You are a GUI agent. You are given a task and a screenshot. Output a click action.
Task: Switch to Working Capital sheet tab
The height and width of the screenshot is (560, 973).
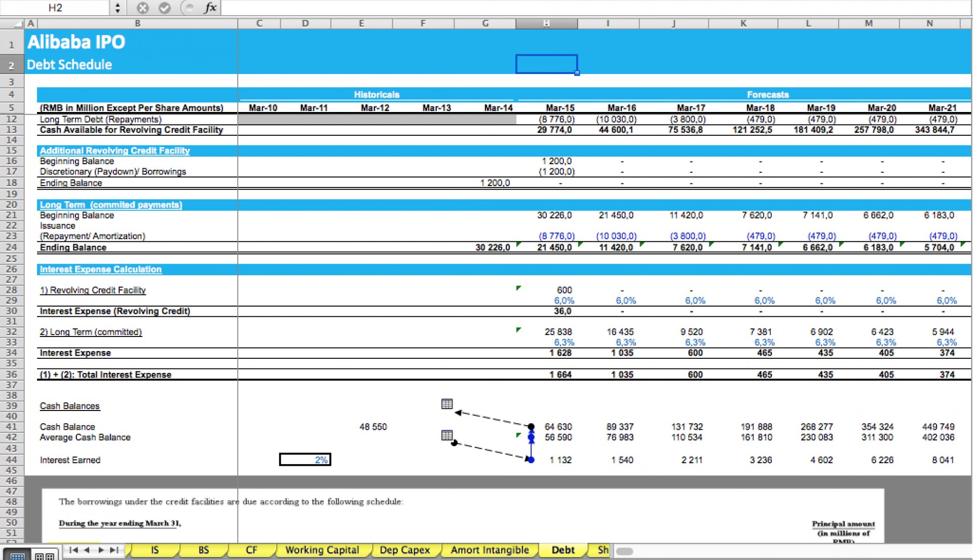pyautogui.click(x=322, y=550)
